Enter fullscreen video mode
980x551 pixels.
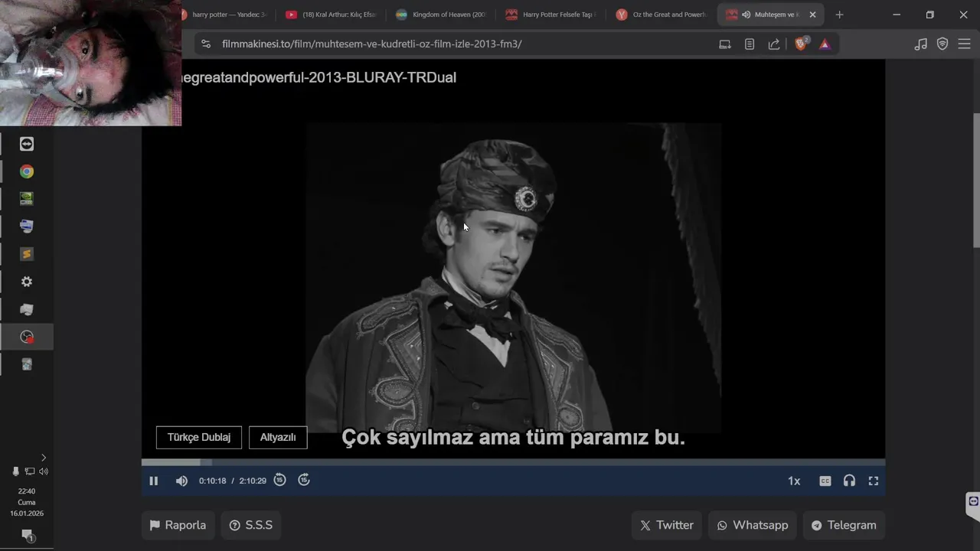(874, 481)
